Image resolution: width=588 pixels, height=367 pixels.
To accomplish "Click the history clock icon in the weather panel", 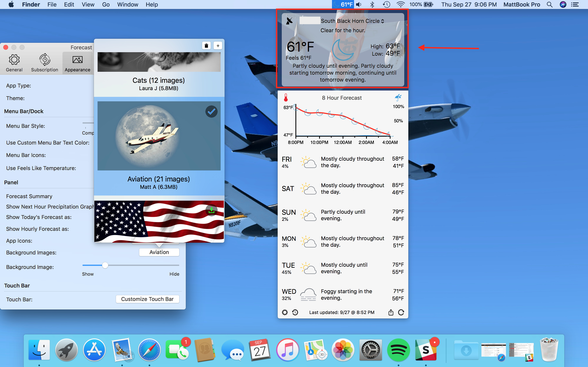I will pyautogui.click(x=295, y=312).
